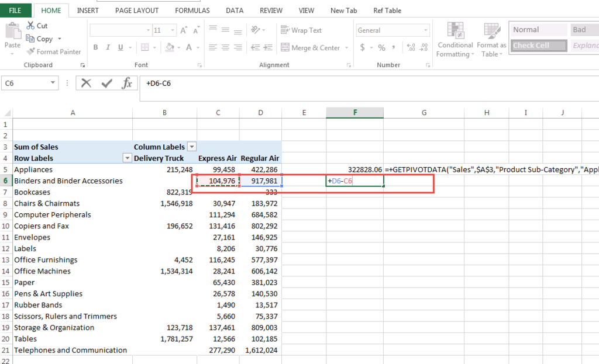Align text right
This screenshot has width=599, height=364.
(238, 47)
